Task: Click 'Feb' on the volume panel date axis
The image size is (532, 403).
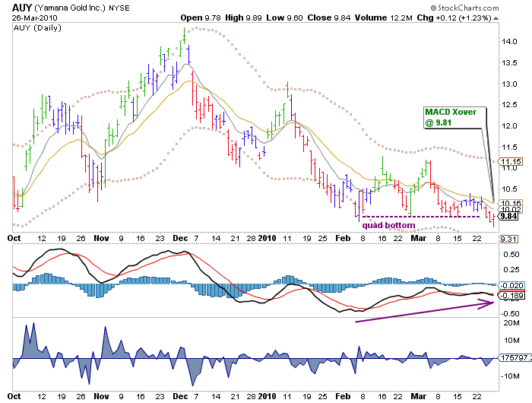Action: (343, 396)
